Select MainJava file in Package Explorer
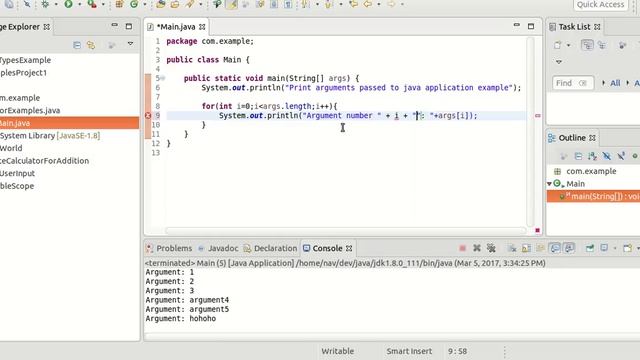The image size is (640, 360). tap(69, 123)
